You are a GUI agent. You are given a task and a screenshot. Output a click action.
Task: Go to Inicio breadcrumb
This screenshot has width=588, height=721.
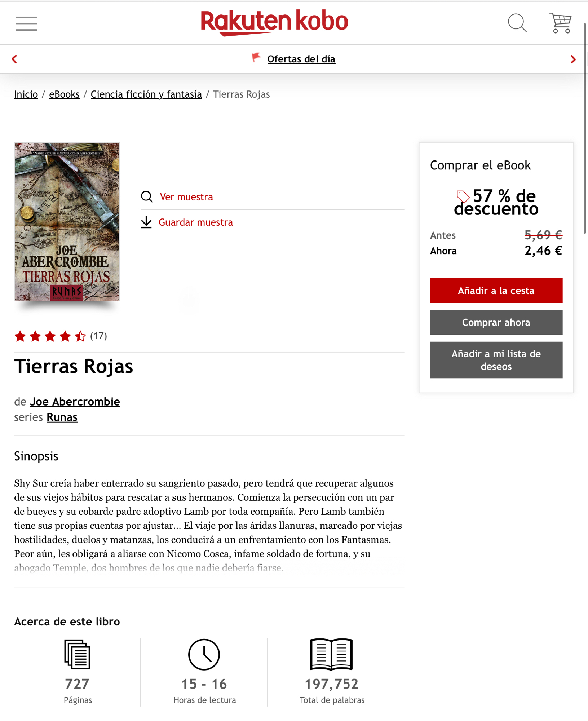click(26, 94)
